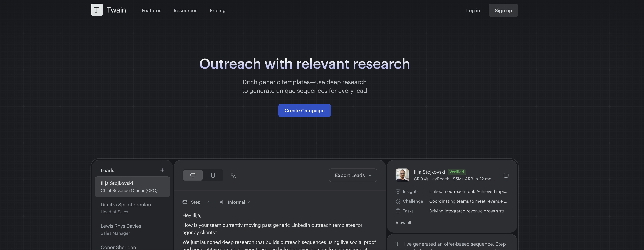The width and height of the screenshot is (644, 250).
Task: Click the tone waveform icon next to Informal
Action: click(222, 202)
